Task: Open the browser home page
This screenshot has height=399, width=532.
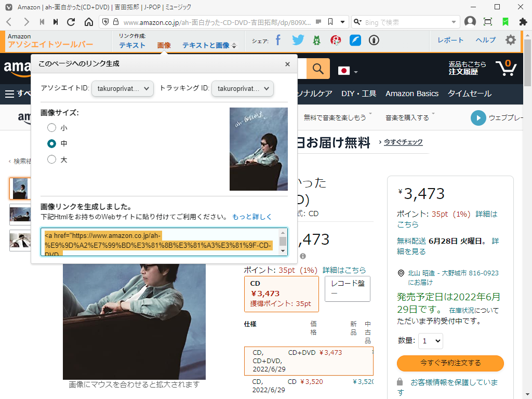Action: pyautogui.click(x=88, y=22)
